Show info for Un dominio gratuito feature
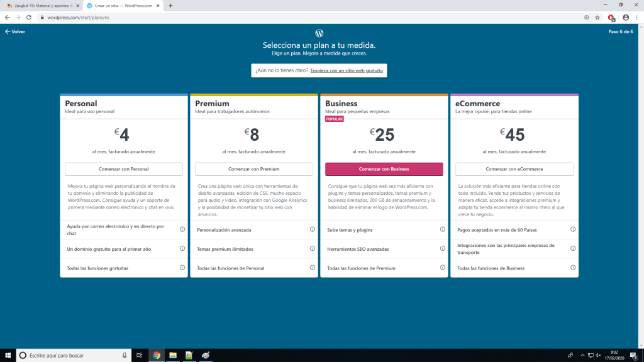 tap(182, 249)
